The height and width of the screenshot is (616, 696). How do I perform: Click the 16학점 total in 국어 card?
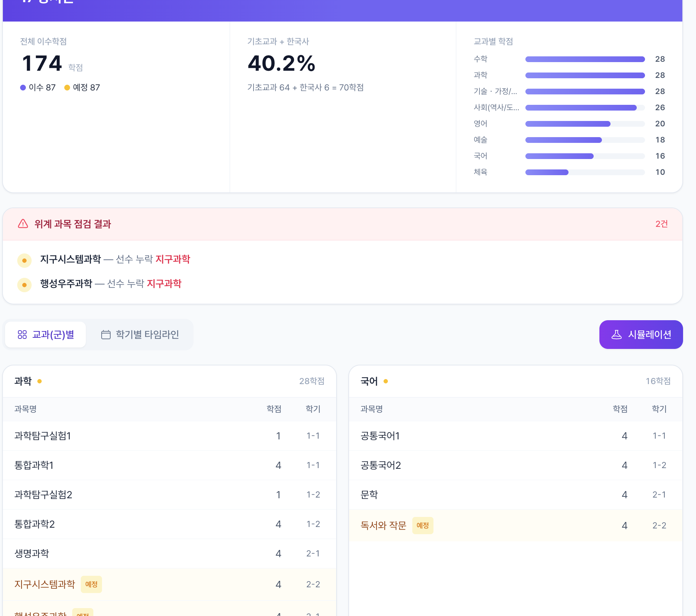[x=658, y=381]
